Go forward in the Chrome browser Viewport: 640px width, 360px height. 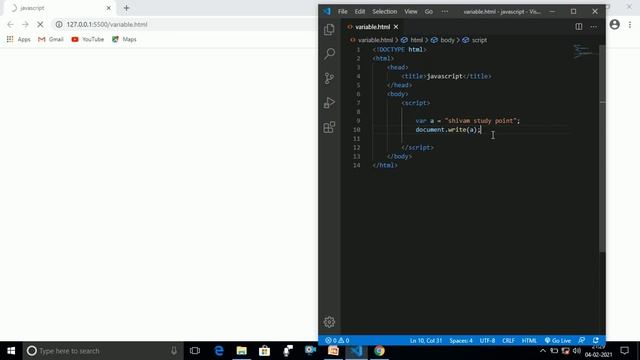[25, 24]
